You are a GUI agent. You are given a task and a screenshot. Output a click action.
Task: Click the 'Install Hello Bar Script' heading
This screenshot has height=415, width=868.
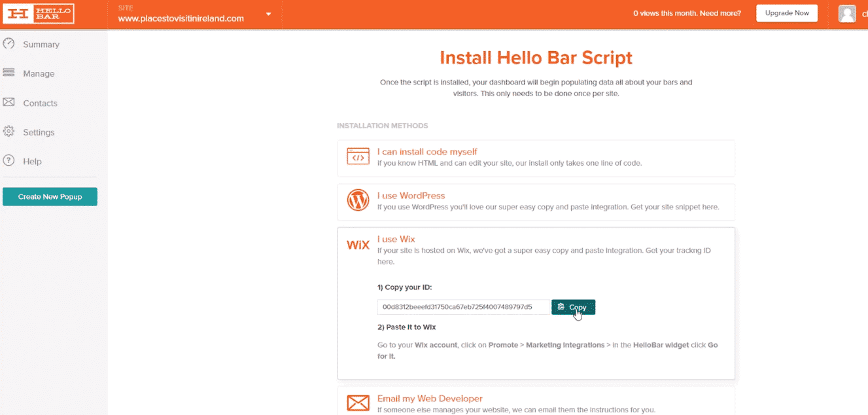[536, 58]
